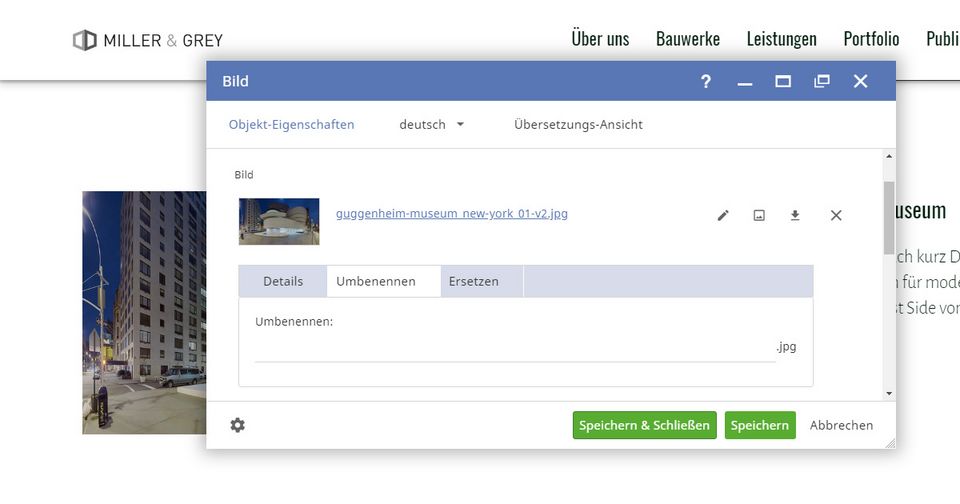960x504 pixels.
Task: Open the guggenheim-museum_new-york_01-v2.jpg link
Action: point(452,213)
